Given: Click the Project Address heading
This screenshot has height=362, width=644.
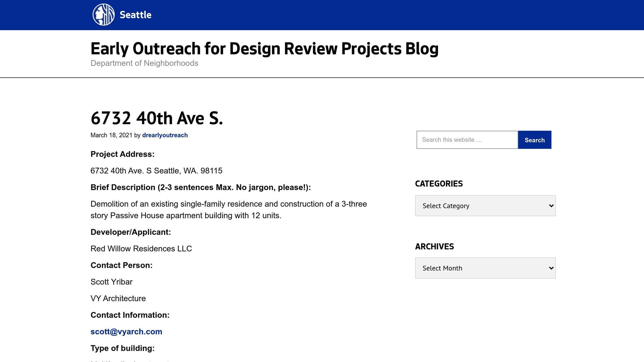Looking at the screenshot, I should [x=123, y=154].
